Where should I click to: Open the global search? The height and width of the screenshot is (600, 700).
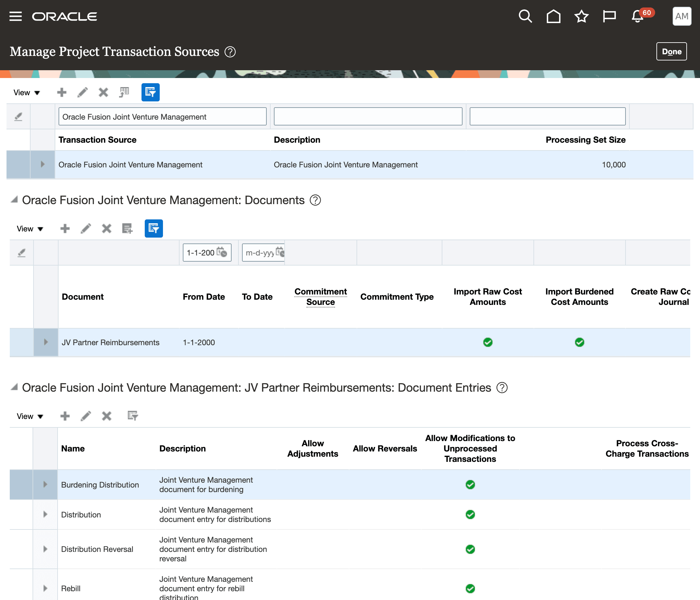[x=526, y=16]
